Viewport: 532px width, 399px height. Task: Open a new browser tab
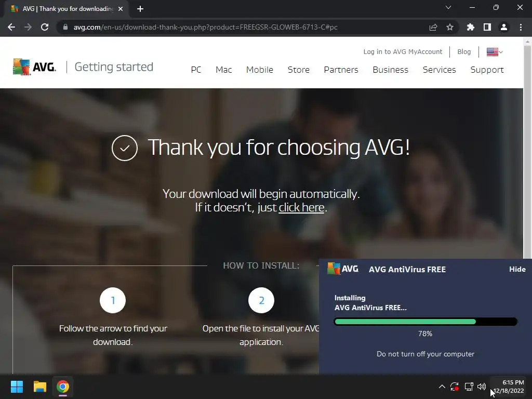click(x=140, y=9)
